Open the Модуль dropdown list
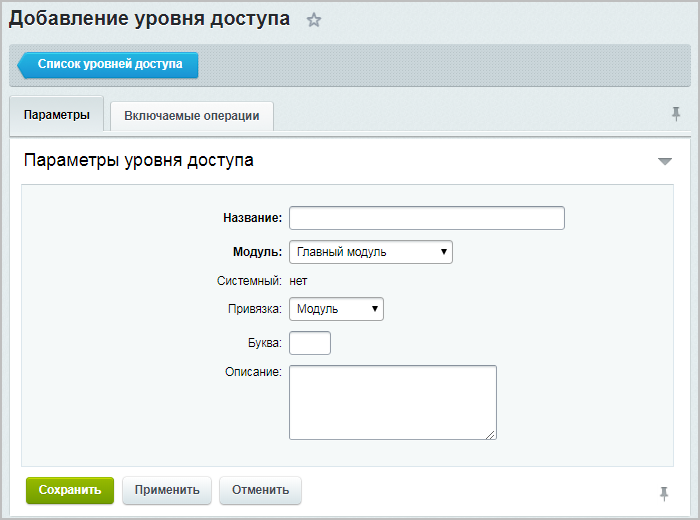 pos(371,252)
